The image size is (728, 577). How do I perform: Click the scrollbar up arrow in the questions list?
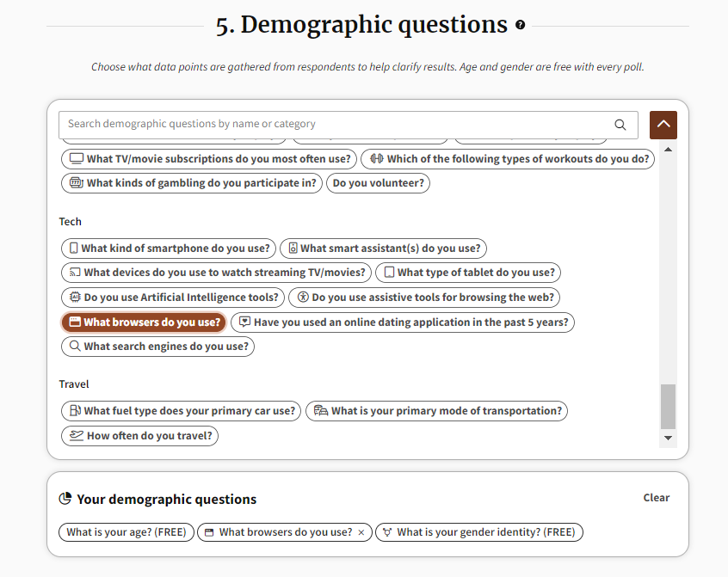[668, 150]
